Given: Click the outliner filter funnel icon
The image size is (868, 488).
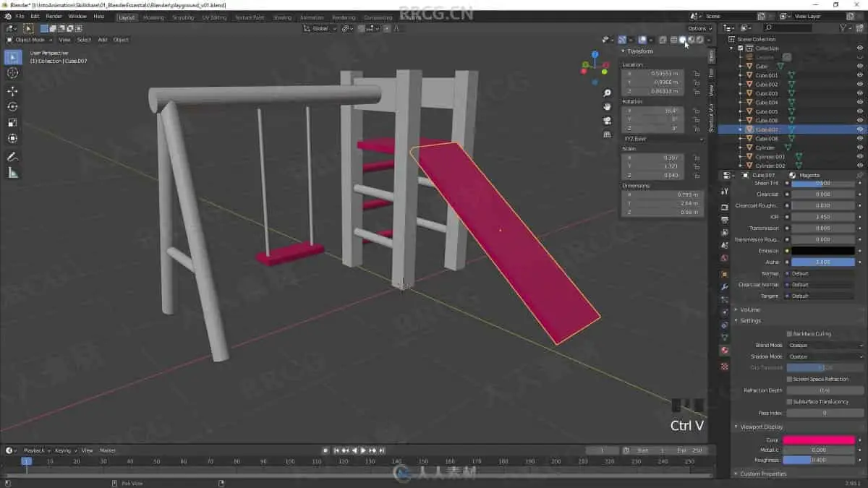Looking at the screenshot, I should 844,28.
